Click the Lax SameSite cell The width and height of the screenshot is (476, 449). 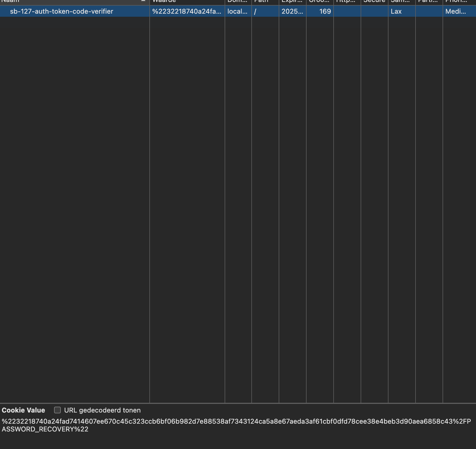[x=396, y=11]
